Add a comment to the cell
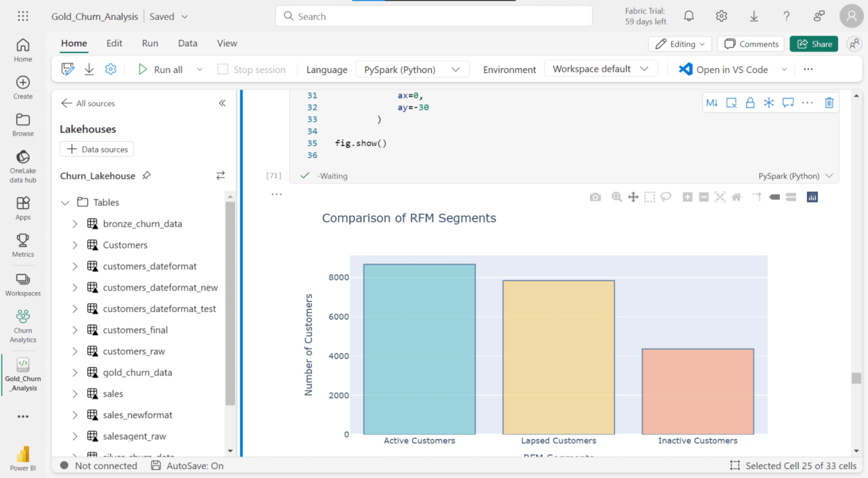 pos(788,103)
